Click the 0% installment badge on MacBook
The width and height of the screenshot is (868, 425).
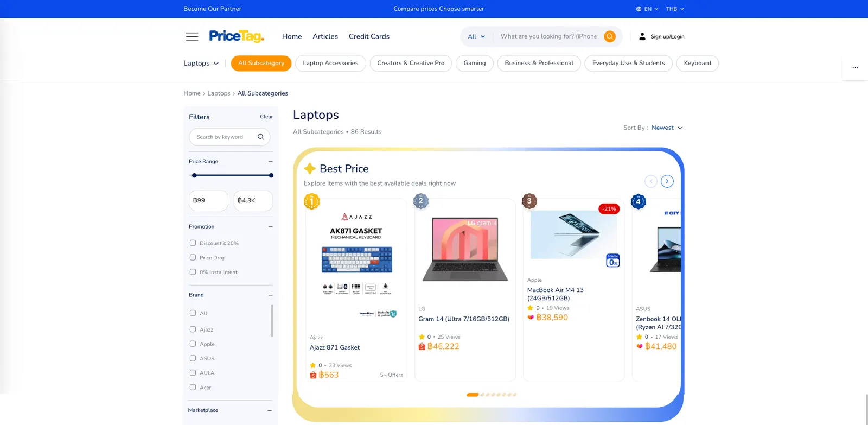tap(613, 261)
